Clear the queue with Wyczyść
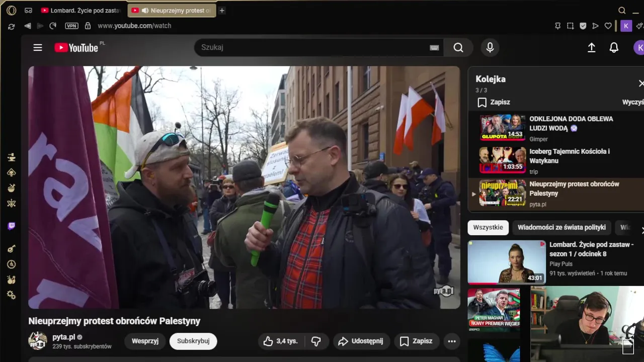 pos(633,102)
